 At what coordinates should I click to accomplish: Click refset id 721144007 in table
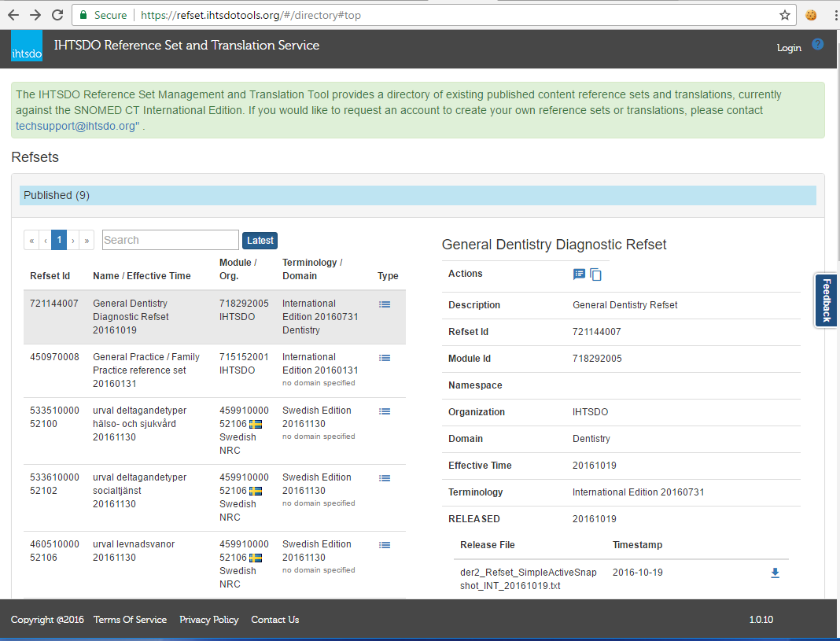tap(54, 304)
